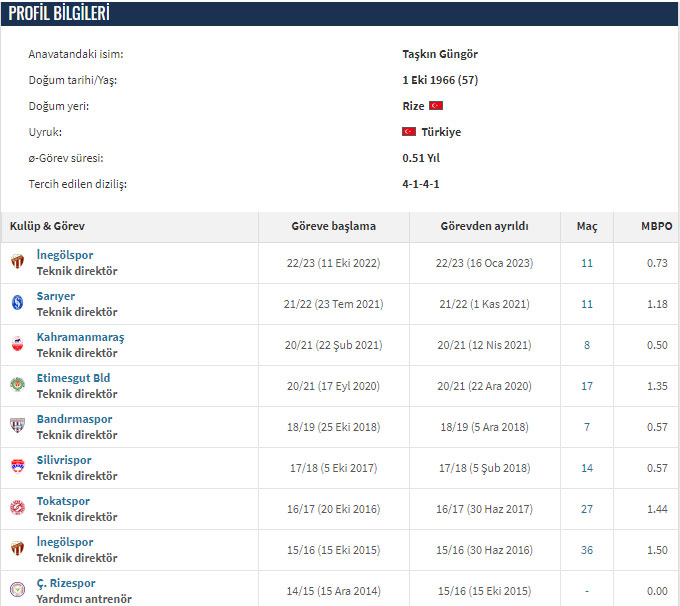
Task: Click the Maç column header
Action: click(x=587, y=227)
